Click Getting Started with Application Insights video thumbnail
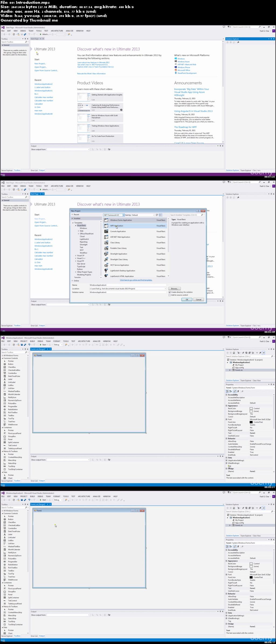This screenshot has width=276, height=644. (x=84, y=97)
